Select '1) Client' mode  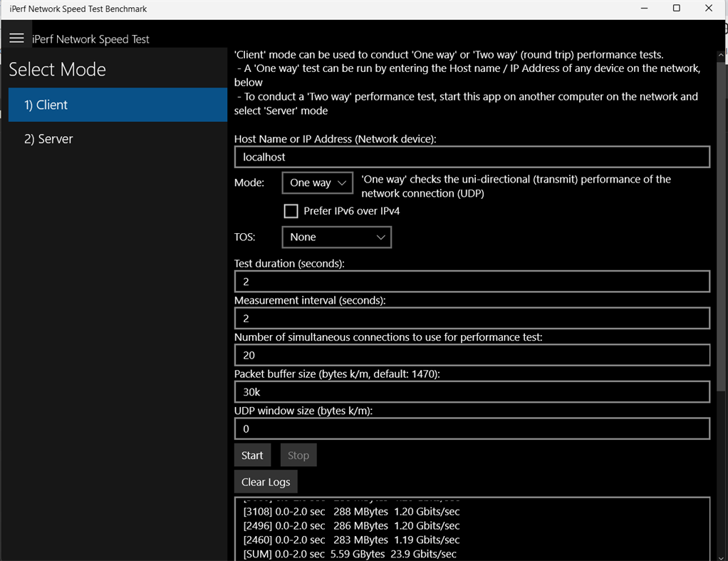tap(118, 104)
